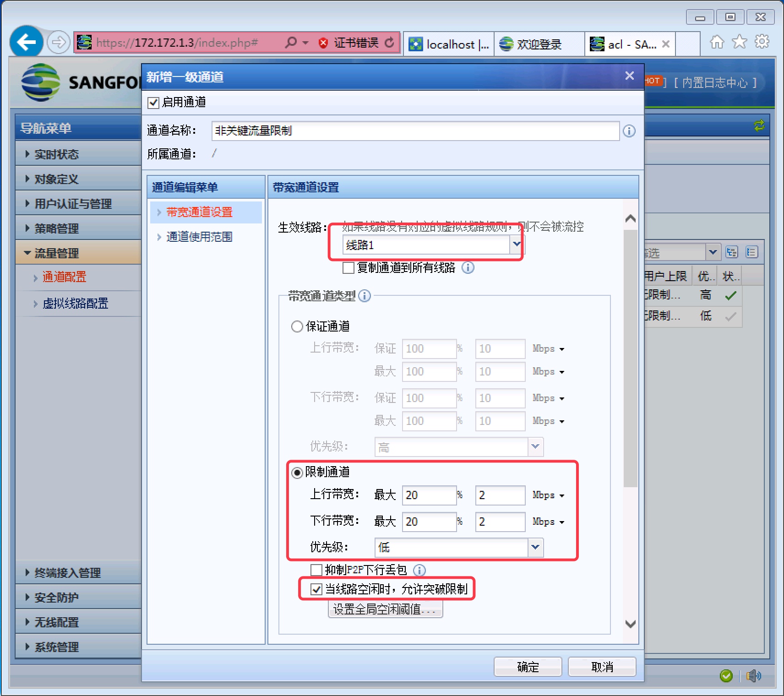Enable 抑制P2P下行丢包 checkbox
This screenshot has height=696, width=784.
coord(316,570)
